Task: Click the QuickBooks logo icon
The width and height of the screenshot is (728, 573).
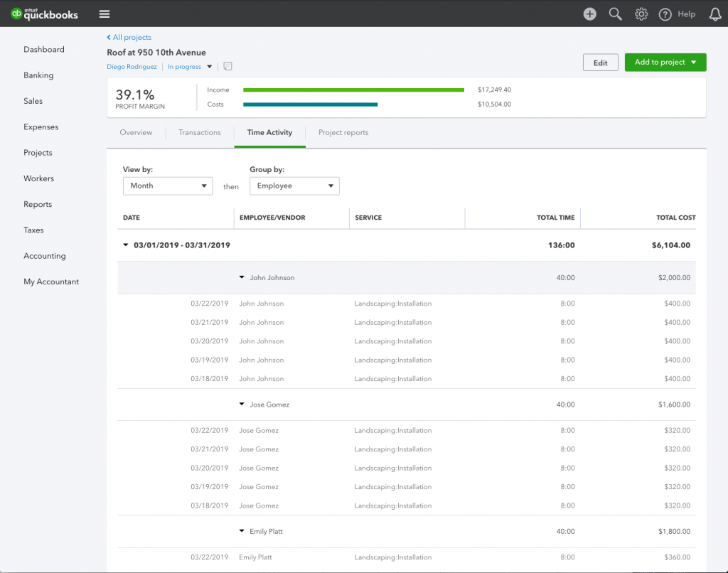Action: point(17,14)
